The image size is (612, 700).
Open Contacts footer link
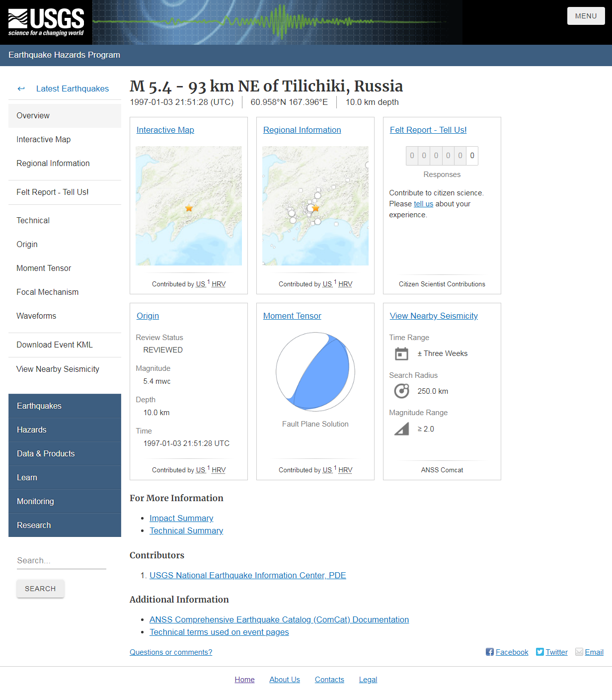[329, 680]
